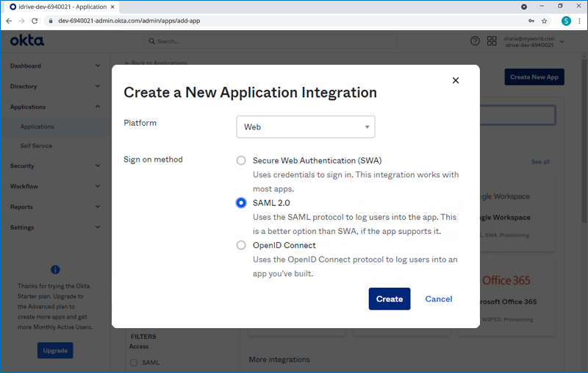Bookmark this page with star icon
The height and width of the screenshot is (373, 588).
545,21
